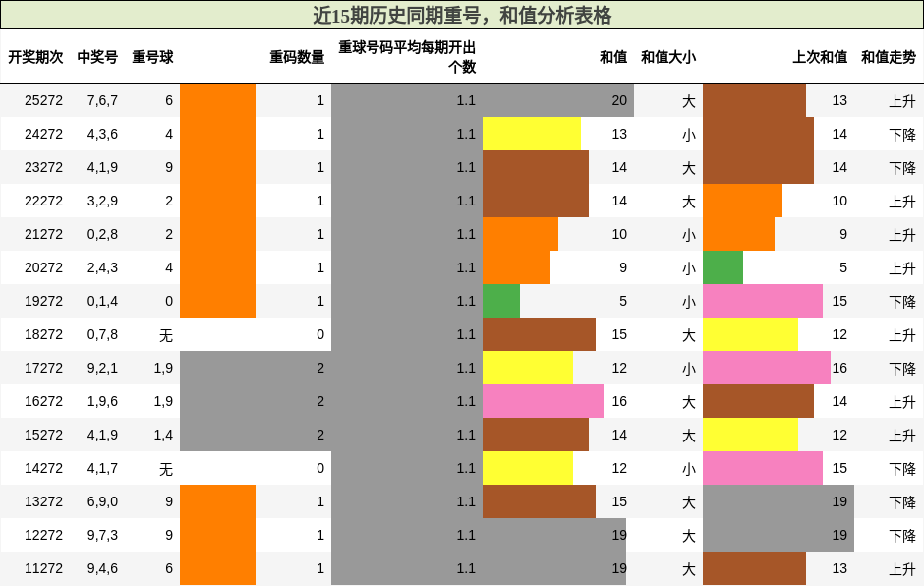Click previous sum 5 in row 20272
Image resolution: width=924 pixels, height=586 pixels.
[x=843, y=267]
